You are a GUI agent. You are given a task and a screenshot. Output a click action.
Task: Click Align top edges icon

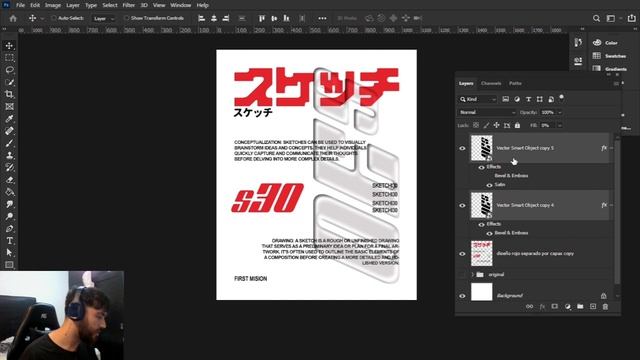point(262,18)
